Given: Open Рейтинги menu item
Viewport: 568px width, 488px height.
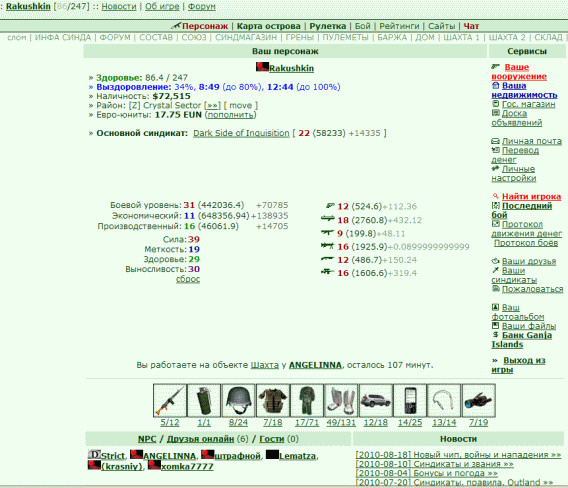Looking at the screenshot, I should [399, 26].
